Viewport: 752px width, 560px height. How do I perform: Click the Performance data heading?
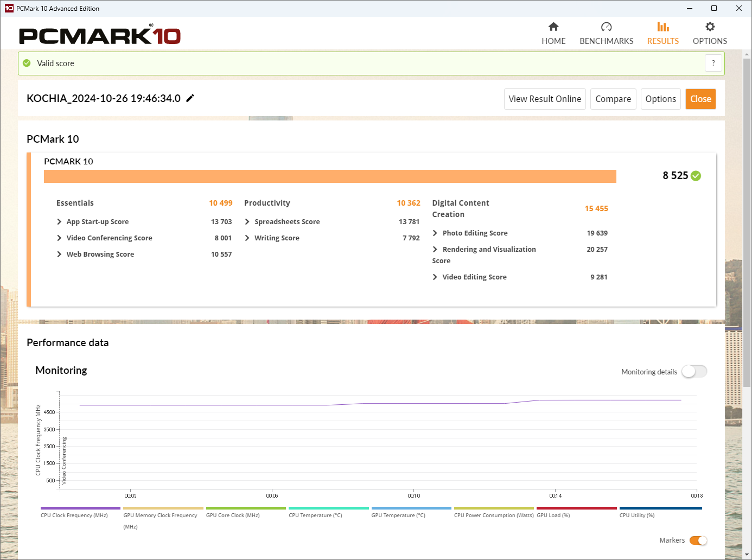point(68,342)
